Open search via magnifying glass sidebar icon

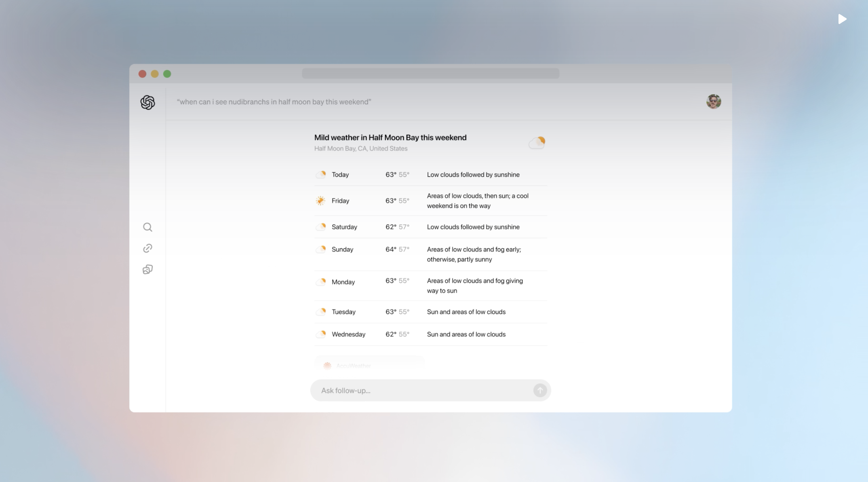click(147, 227)
